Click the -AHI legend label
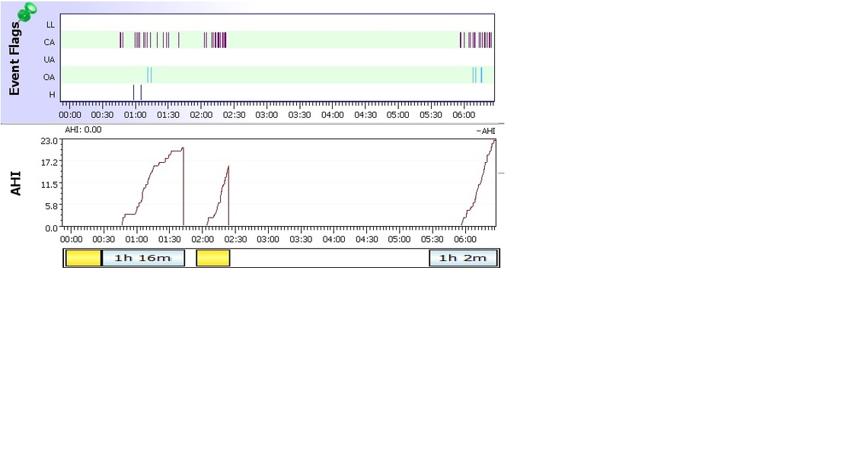 click(x=486, y=131)
